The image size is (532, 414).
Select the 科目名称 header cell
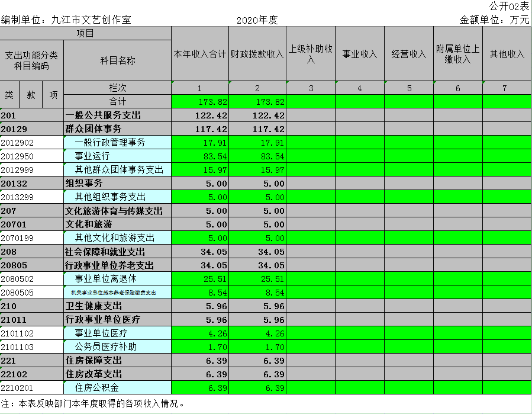coord(117,60)
